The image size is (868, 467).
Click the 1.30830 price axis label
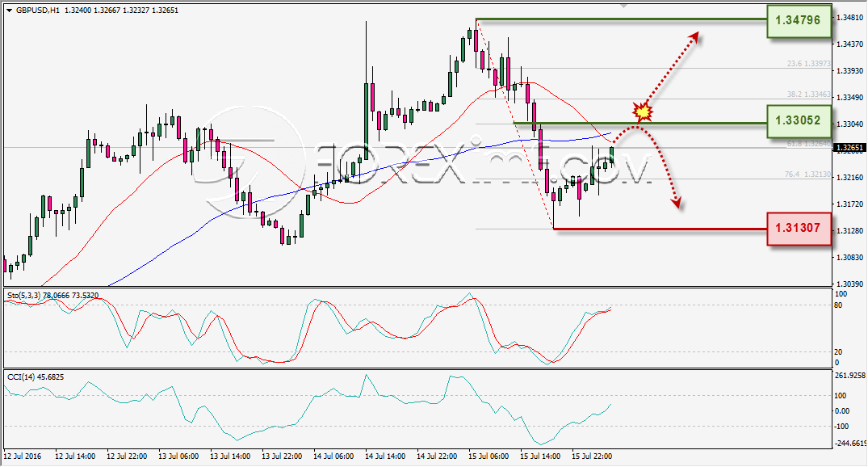click(849, 257)
